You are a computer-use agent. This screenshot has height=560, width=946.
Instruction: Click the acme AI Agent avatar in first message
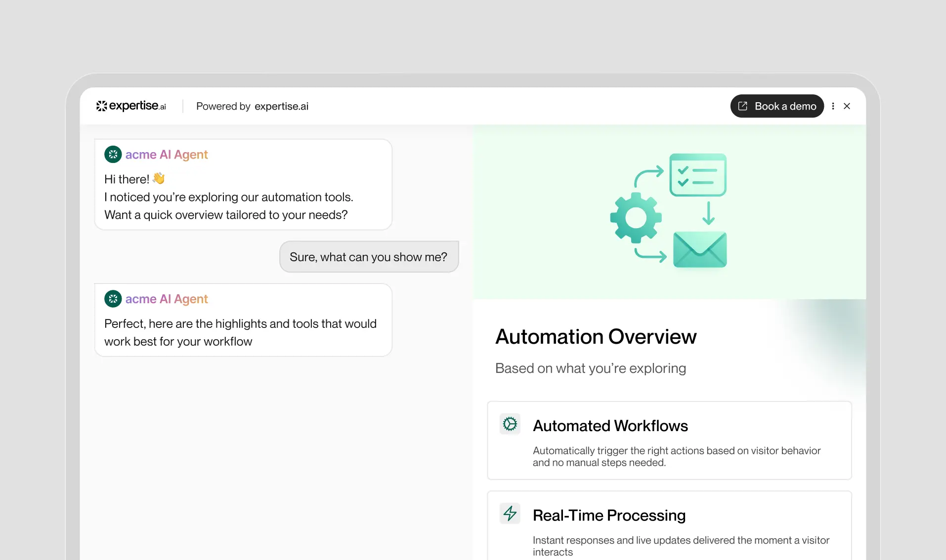pyautogui.click(x=113, y=155)
